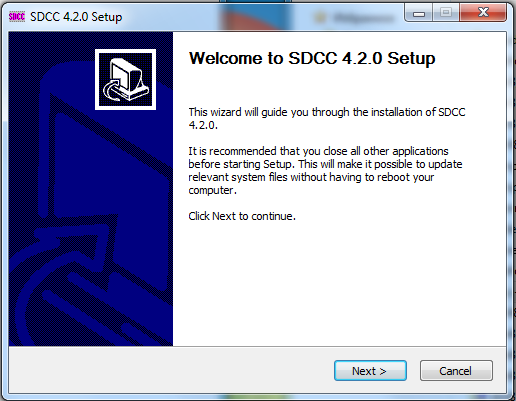Click the greyed-out maximize button
This screenshot has height=401, width=516.
[446, 13]
